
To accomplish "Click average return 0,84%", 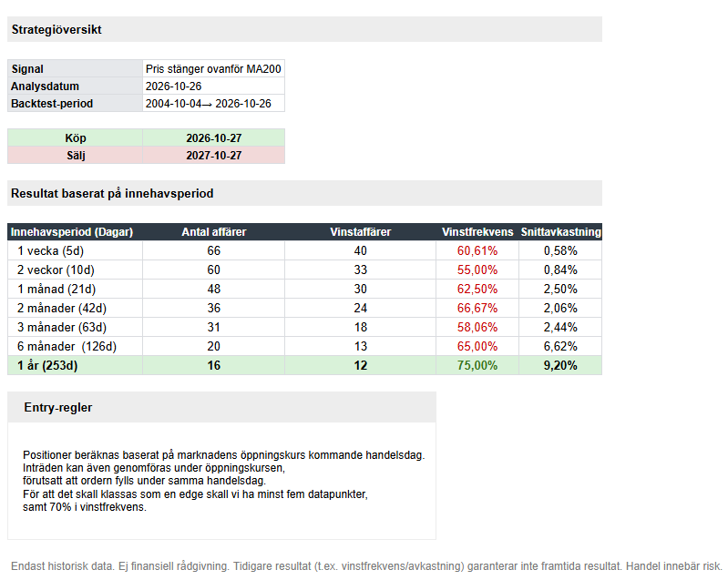I will [560, 270].
